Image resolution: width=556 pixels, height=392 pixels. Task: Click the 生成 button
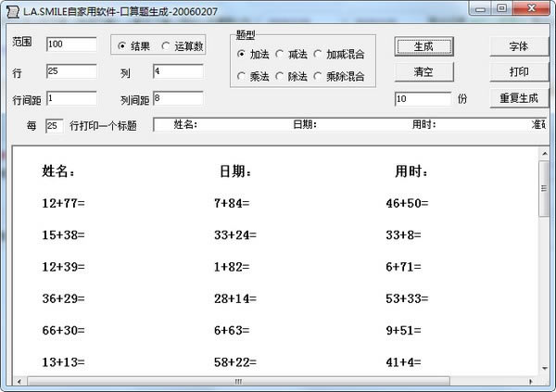[424, 46]
